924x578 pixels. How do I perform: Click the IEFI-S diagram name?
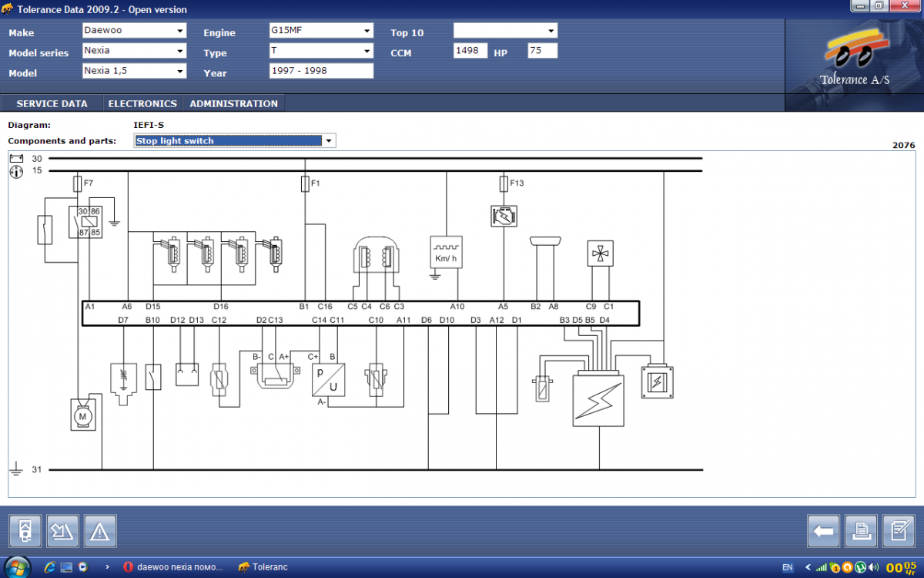tap(149, 124)
